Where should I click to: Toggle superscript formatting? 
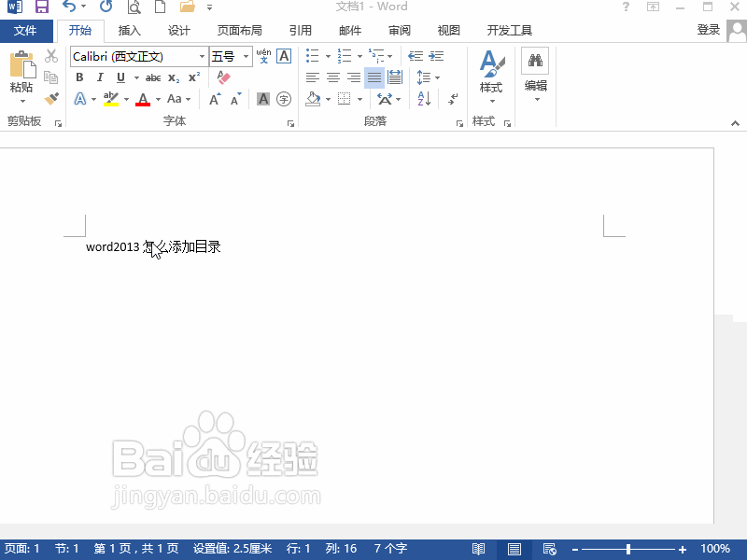194,77
